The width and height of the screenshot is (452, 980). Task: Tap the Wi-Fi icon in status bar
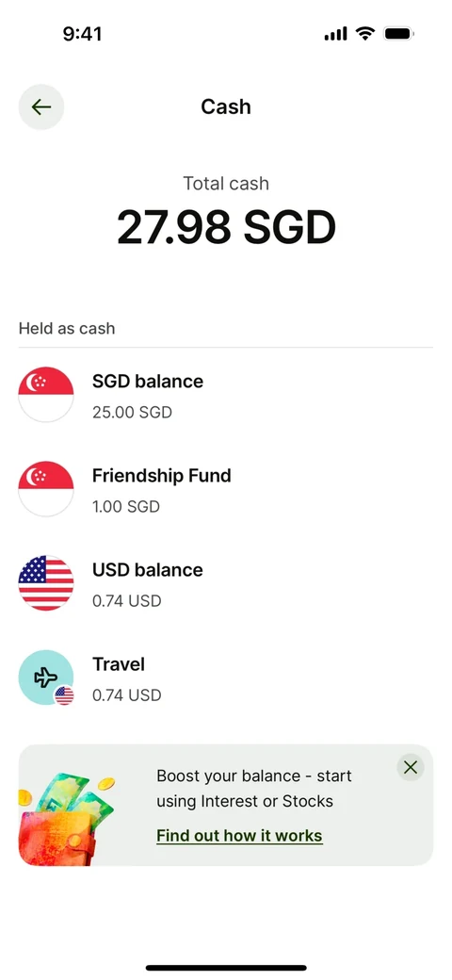(x=364, y=33)
